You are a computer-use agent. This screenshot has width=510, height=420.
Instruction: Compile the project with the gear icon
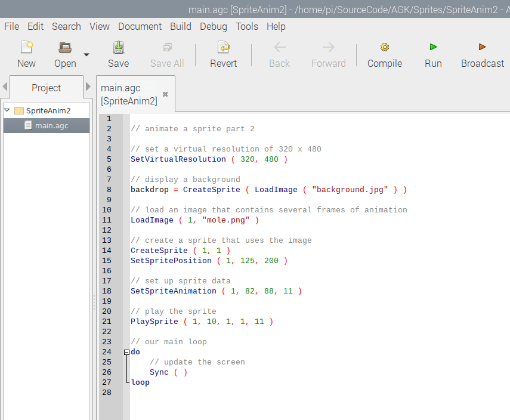(x=385, y=48)
